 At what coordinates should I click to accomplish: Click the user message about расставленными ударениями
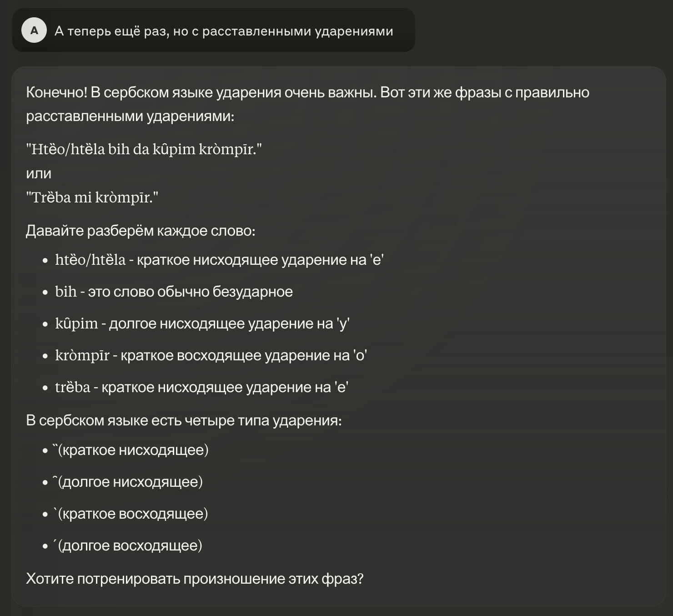click(x=224, y=31)
